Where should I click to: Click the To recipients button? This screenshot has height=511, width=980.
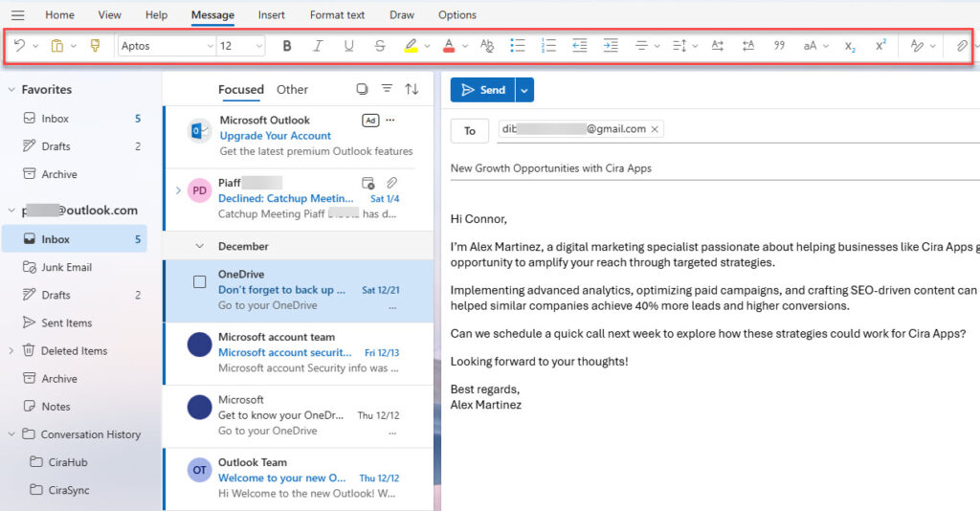(x=469, y=130)
